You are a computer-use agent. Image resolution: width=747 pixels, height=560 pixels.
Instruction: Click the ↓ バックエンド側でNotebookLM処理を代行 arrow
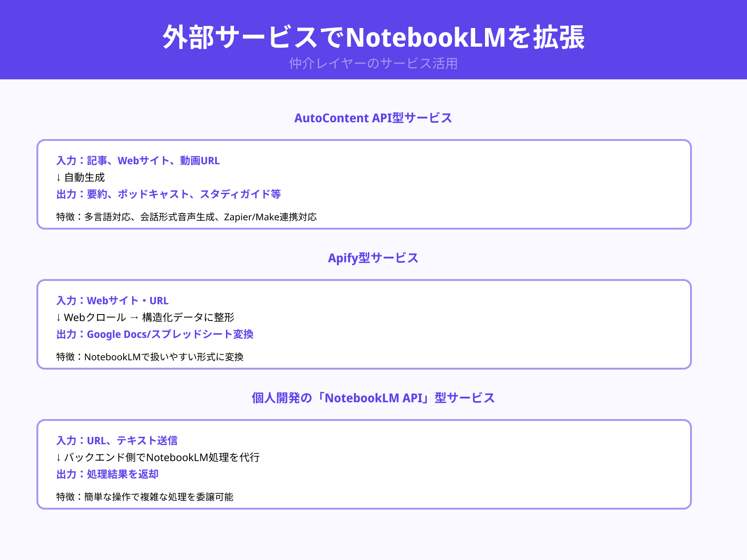click(x=158, y=458)
